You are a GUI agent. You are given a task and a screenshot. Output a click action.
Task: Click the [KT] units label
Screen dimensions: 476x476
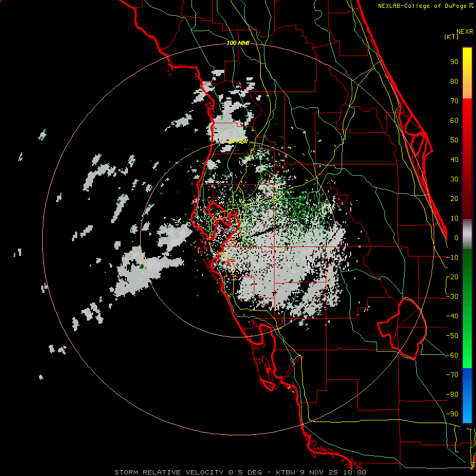point(452,36)
